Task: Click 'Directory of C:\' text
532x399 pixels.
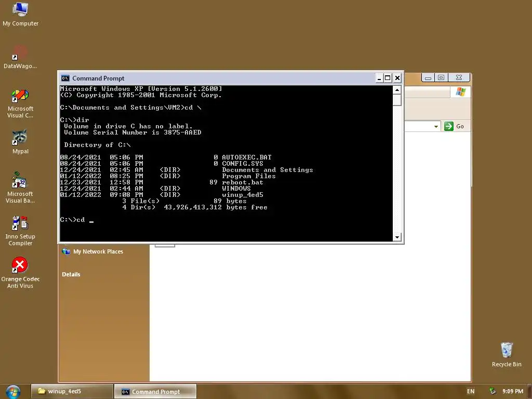Action: point(97,145)
